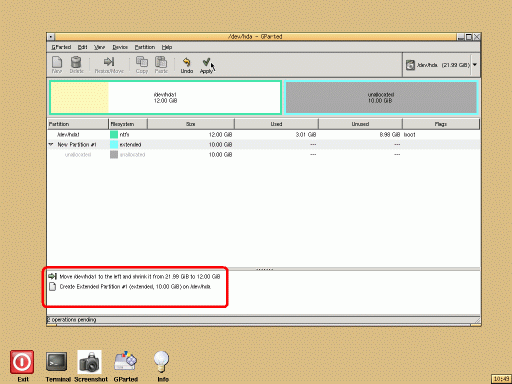Screen dimensions: 512x384
Task: Click the New partition toolbar icon
Action: click(x=57, y=65)
